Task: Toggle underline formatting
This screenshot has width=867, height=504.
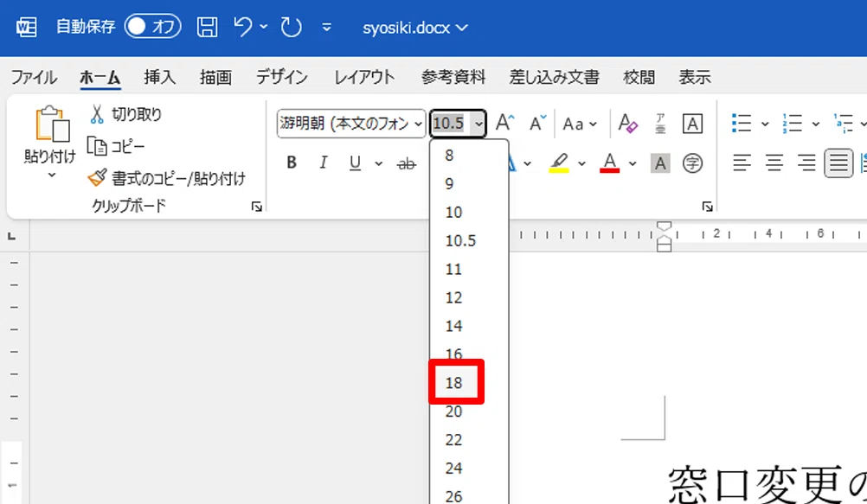Action: point(355,163)
